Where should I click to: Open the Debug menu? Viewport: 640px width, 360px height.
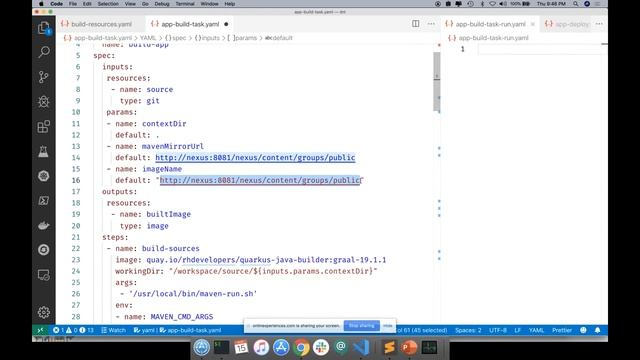(162, 4)
